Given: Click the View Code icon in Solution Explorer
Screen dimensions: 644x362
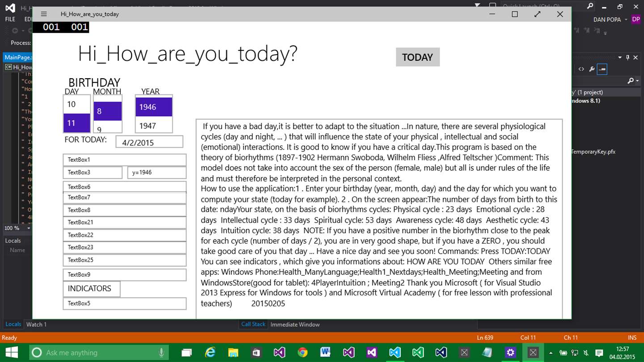Looking at the screenshot, I should pos(581,69).
